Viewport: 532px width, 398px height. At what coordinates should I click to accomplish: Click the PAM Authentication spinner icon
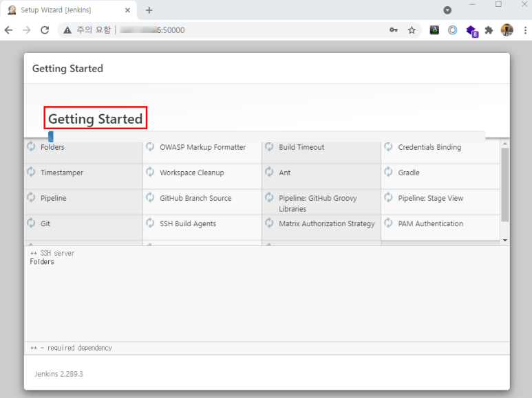pyautogui.click(x=388, y=223)
